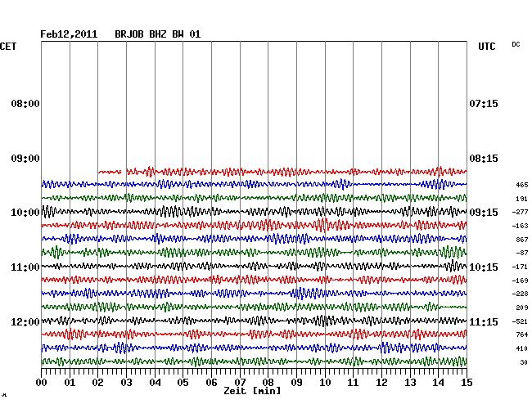Screen dimensions: 532x404
Task: Click the 07:15 UTC time label
Action: pyautogui.click(x=484, y=104)
